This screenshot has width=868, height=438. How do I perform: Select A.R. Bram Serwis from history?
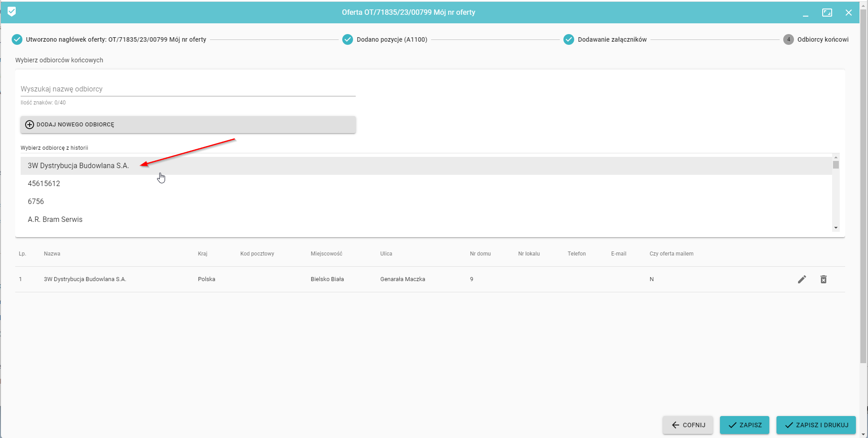click(55, 220)
